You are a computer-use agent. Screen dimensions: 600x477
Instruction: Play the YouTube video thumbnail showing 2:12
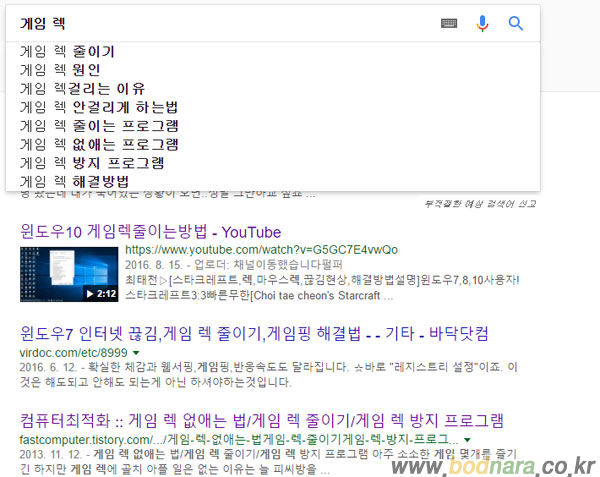point(69,275)
